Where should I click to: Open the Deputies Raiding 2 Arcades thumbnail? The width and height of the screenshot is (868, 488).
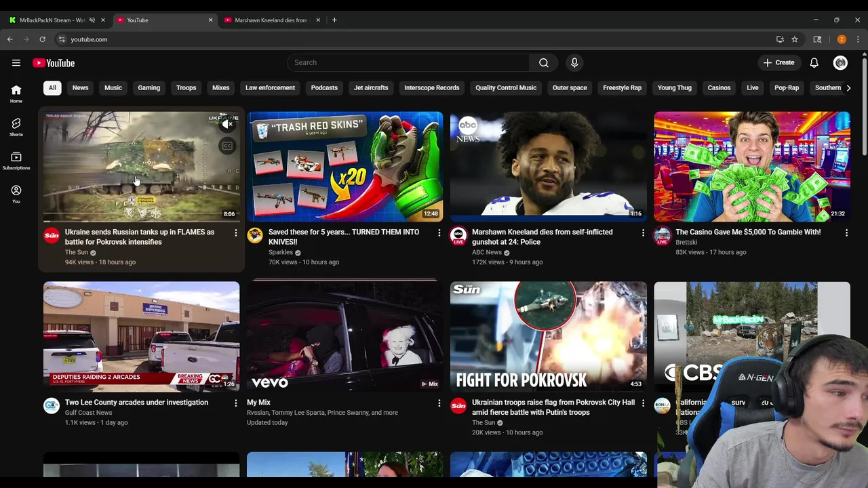click(x=141, y=337)
